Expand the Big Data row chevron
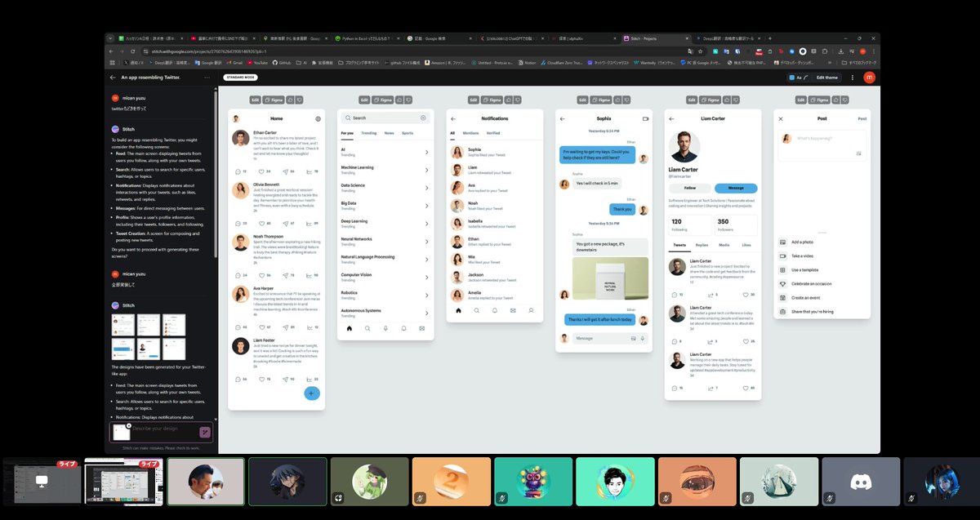 coord(426,206)
